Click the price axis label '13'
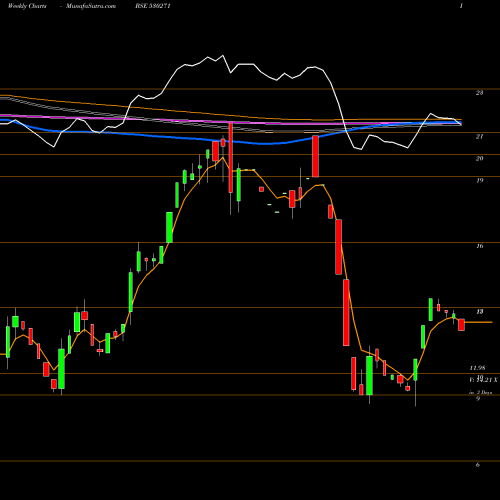Viewport: 500px width, 500px height. click(x=479, y=312)
